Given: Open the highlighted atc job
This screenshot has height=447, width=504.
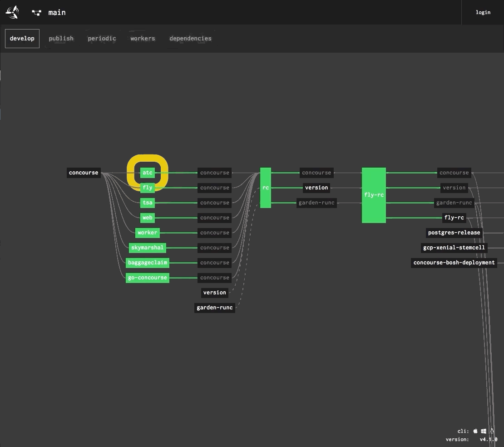Looking at the screenshot, I should 148,173.
